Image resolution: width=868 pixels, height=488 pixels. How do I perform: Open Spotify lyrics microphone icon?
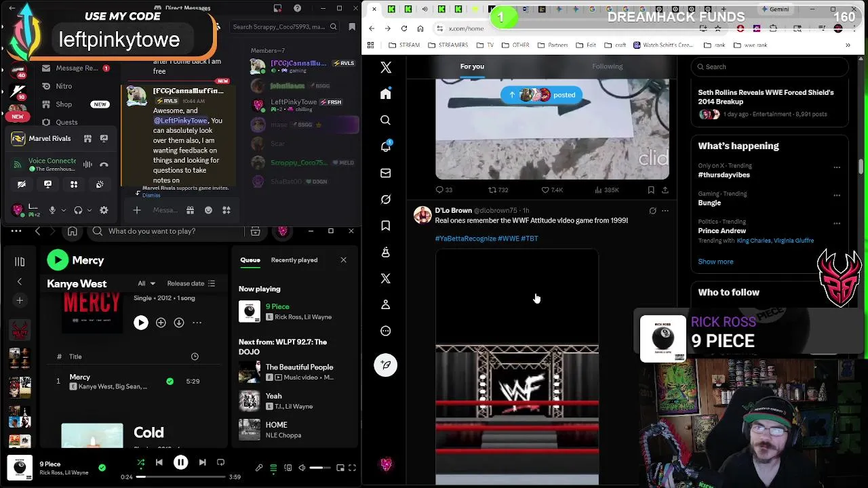[258, 468]
